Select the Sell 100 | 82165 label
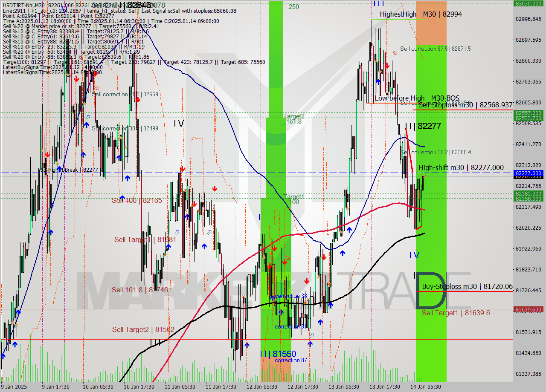 [x=137, y=200]
